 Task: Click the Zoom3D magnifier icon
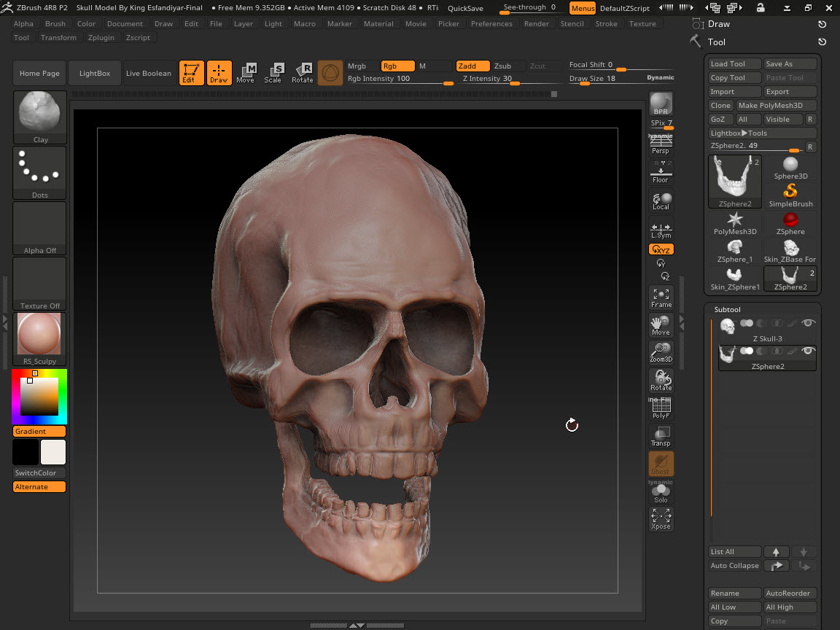(x=661, y=352)
